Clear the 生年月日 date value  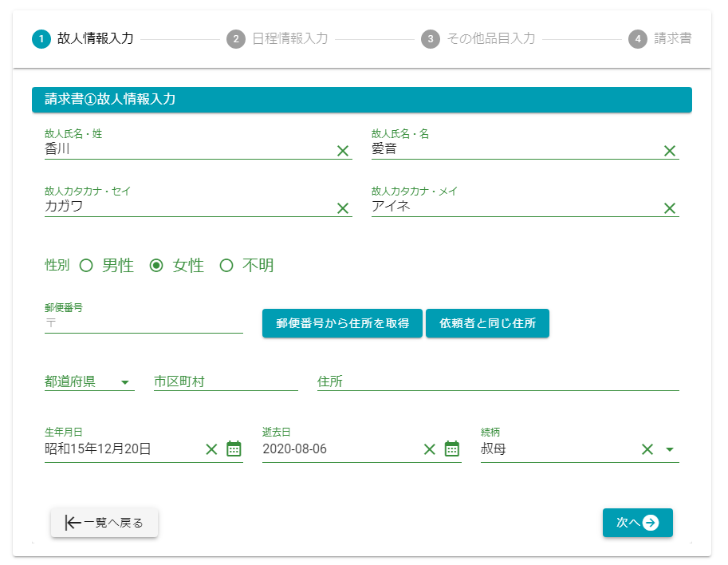click(x=211, y=449)
